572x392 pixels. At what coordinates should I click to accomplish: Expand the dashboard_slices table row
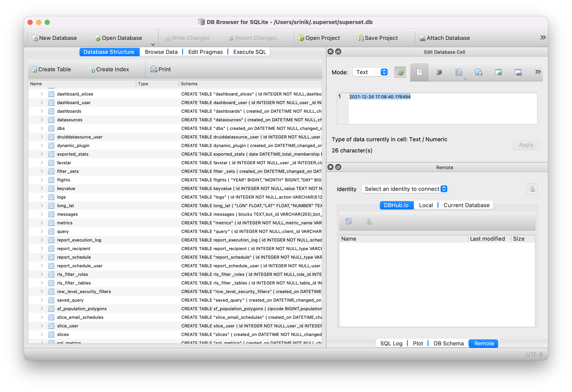tap(42, 94)
